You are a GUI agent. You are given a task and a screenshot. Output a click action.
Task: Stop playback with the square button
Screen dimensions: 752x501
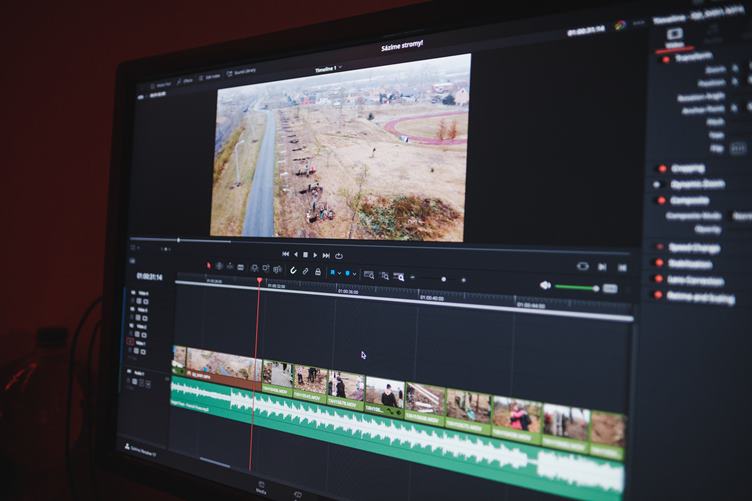[305, 255]
